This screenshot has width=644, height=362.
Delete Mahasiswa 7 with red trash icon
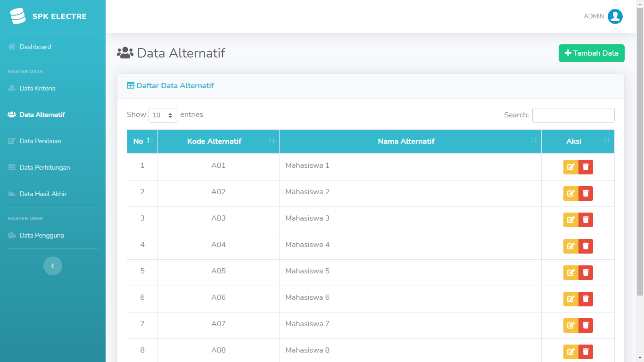coord(586,325)
